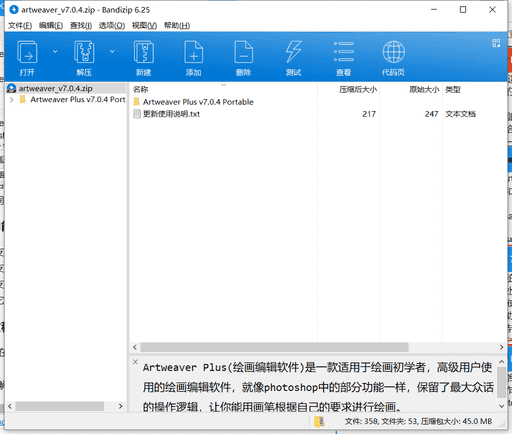Image resolution: width=512 pixels, height=434 pixels.
Task: Click the comment panel scroll down arrow
Action: point(501,406)
